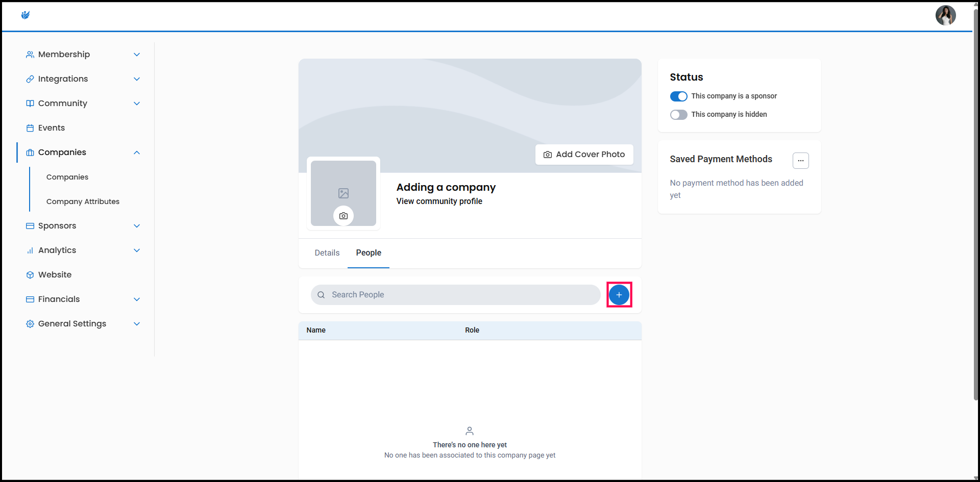The width and height of the screenshot is (980, 482).
Task: Click the Add Cover Photo button
Action: pos(584,155)
